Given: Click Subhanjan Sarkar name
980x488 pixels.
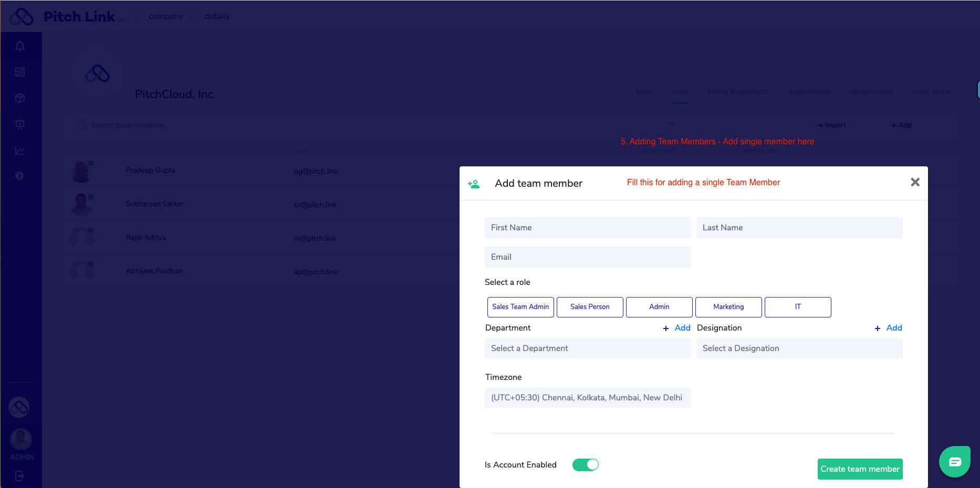Looking at the screenshot, I should click(154, 204).
